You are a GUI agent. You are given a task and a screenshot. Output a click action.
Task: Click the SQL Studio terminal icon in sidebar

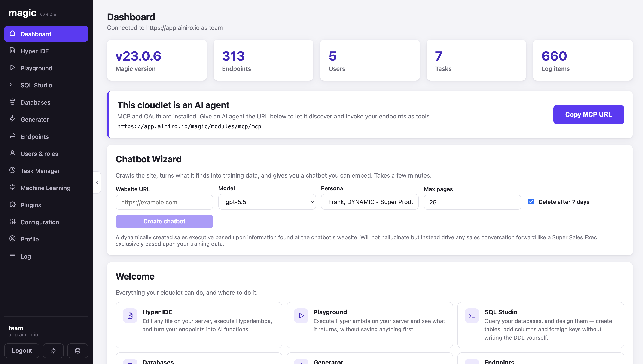point(12,85)
